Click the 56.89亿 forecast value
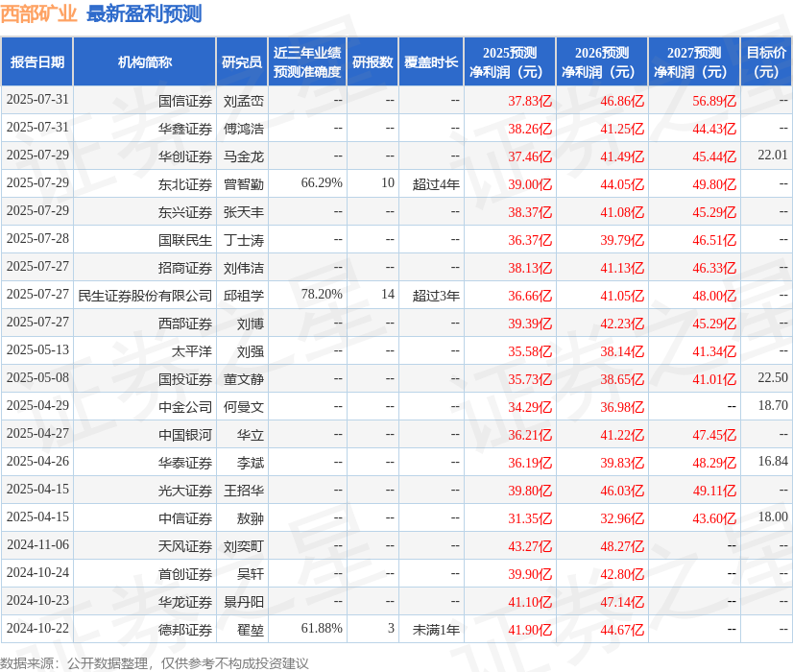Viewport: 793px width, 672px height. pyautogui.click(x=714, y=101)
